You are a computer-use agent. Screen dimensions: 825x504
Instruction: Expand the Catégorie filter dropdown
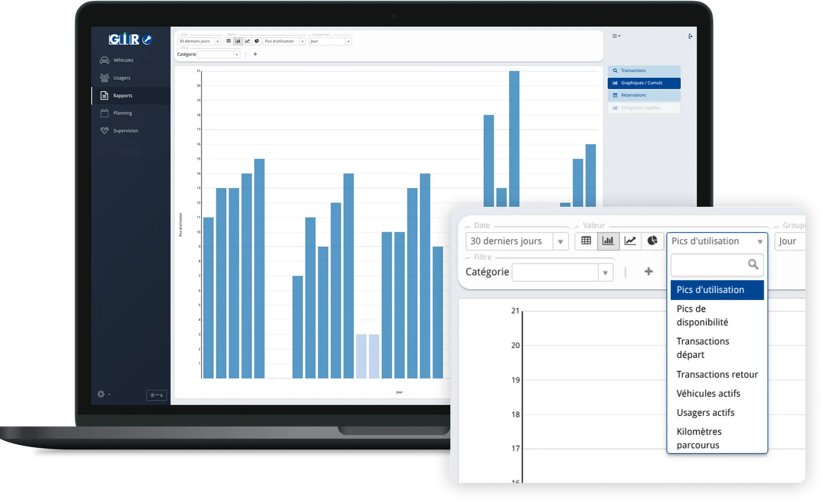click(605, 272)
